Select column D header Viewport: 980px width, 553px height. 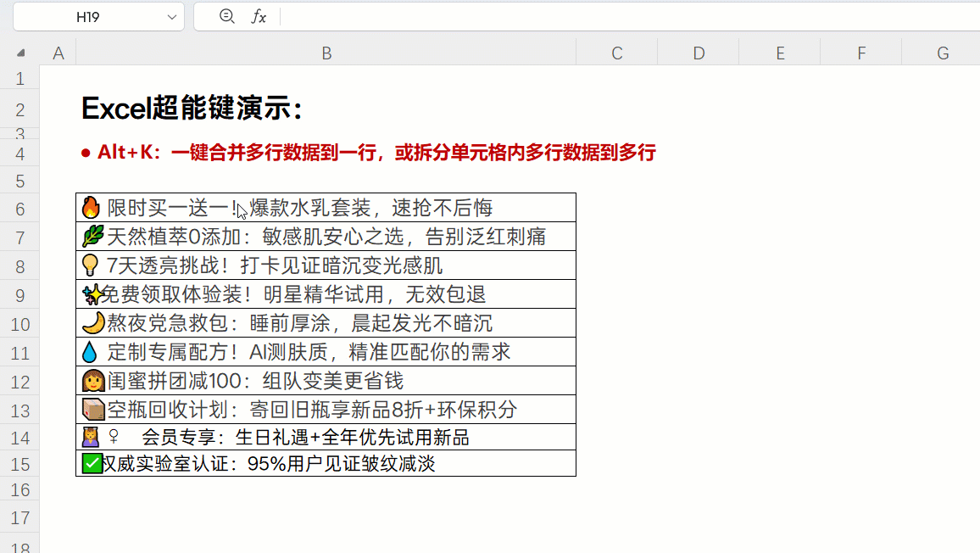pos(699,53)
